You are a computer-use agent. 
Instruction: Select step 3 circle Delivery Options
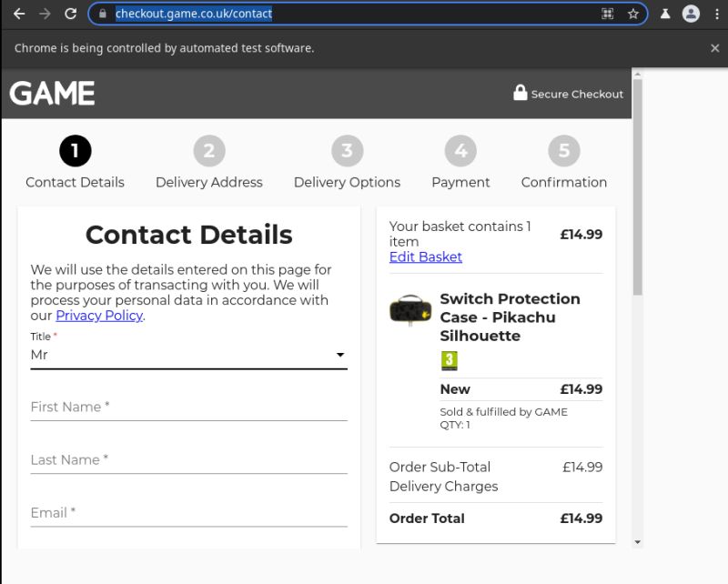click(348, 151)
